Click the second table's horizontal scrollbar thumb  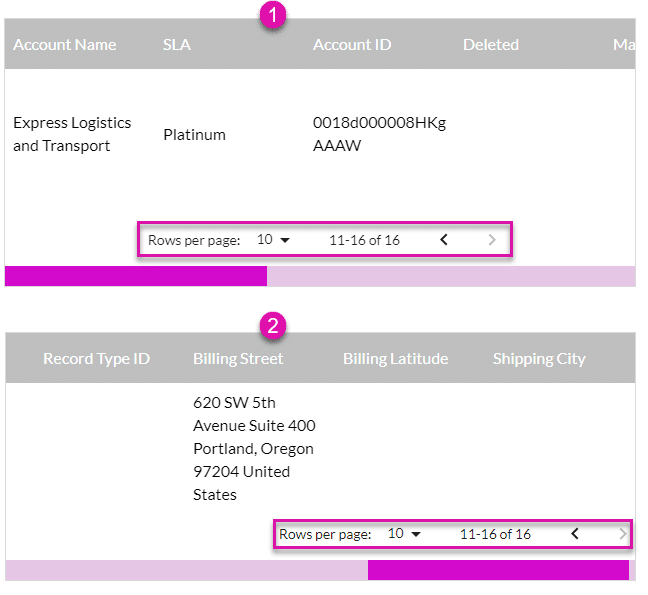coord(498,570)
